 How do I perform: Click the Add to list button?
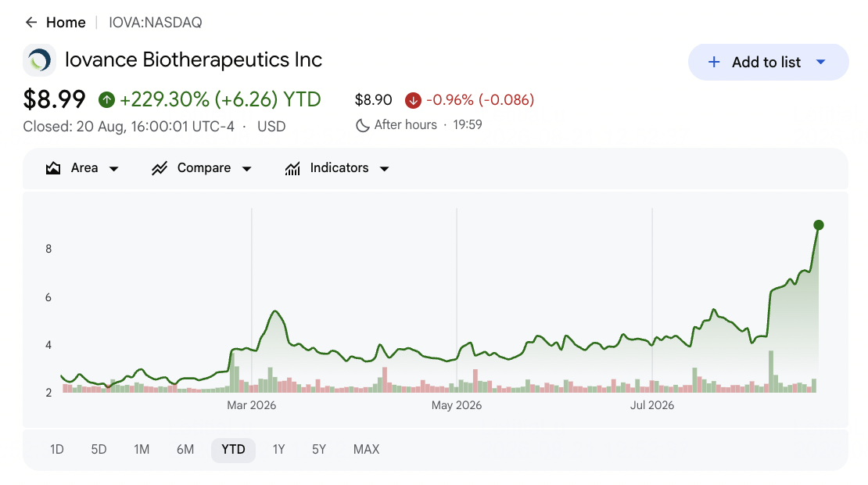pyautogui.click(x=769, y=62)
